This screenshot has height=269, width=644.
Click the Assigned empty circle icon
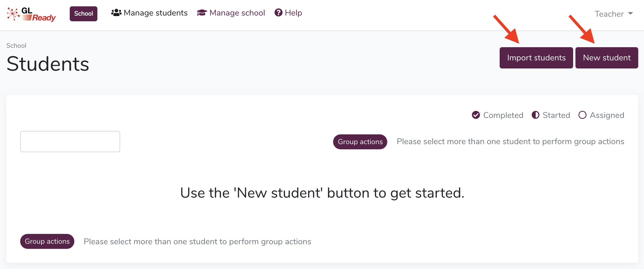coord(582,115)
